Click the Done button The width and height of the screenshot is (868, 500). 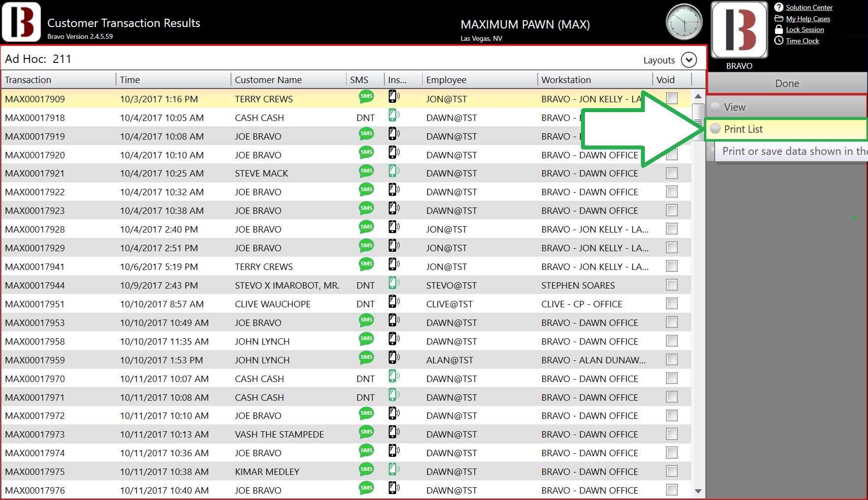[x=787, y=83]
